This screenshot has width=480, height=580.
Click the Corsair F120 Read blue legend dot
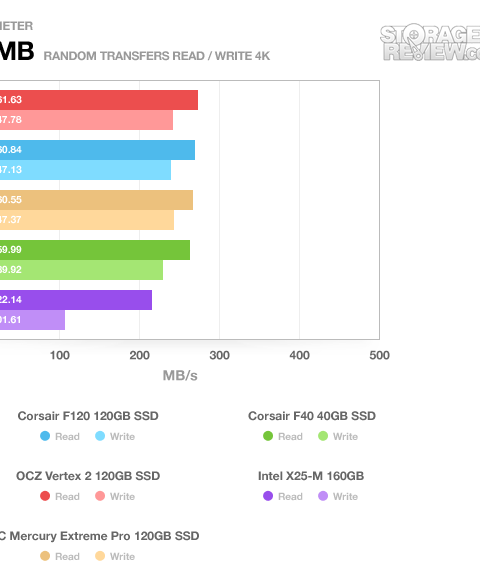pyautogui.click(x=45, y=436)
